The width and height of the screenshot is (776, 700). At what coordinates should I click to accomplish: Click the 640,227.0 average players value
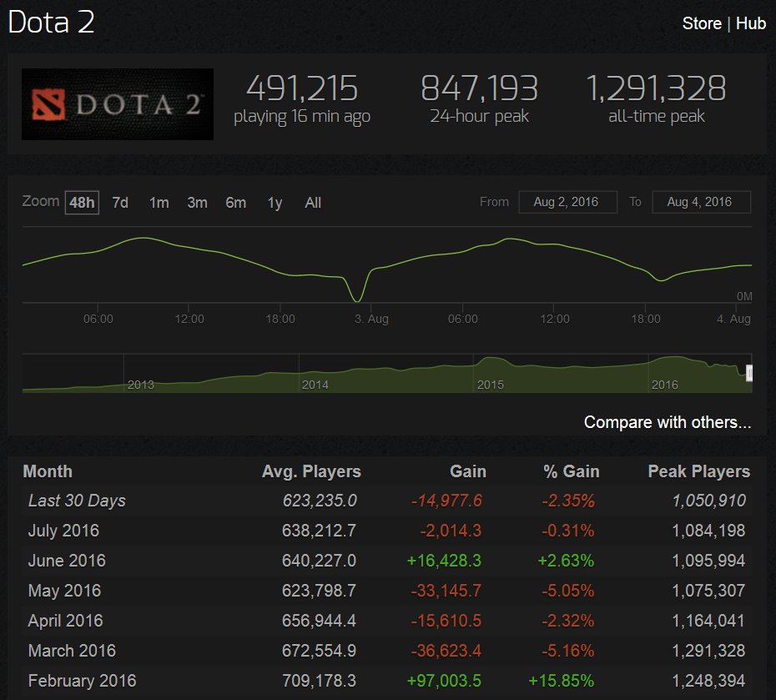tap(320, 561)
